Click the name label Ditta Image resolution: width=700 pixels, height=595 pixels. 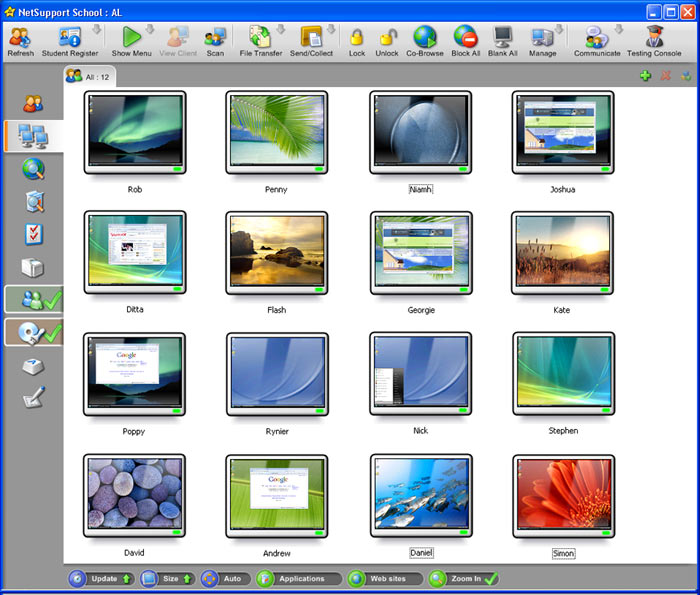[134, 309]
